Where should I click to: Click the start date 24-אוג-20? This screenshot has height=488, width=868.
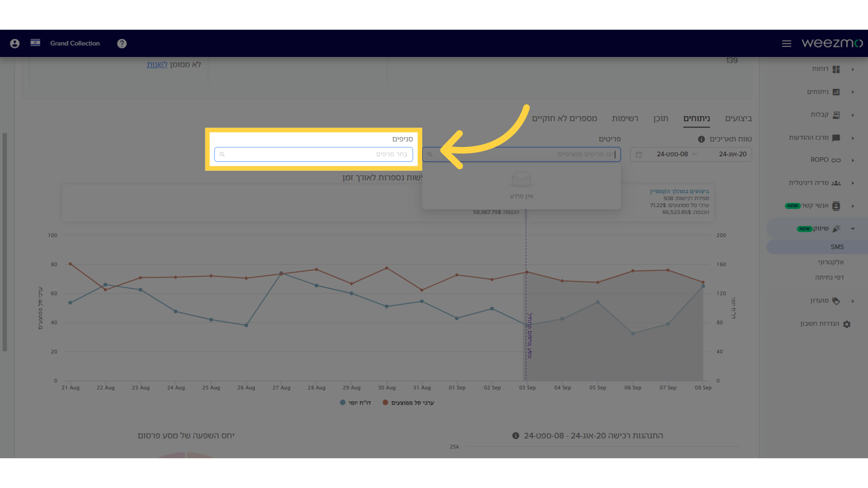click(x=732, y=154)
